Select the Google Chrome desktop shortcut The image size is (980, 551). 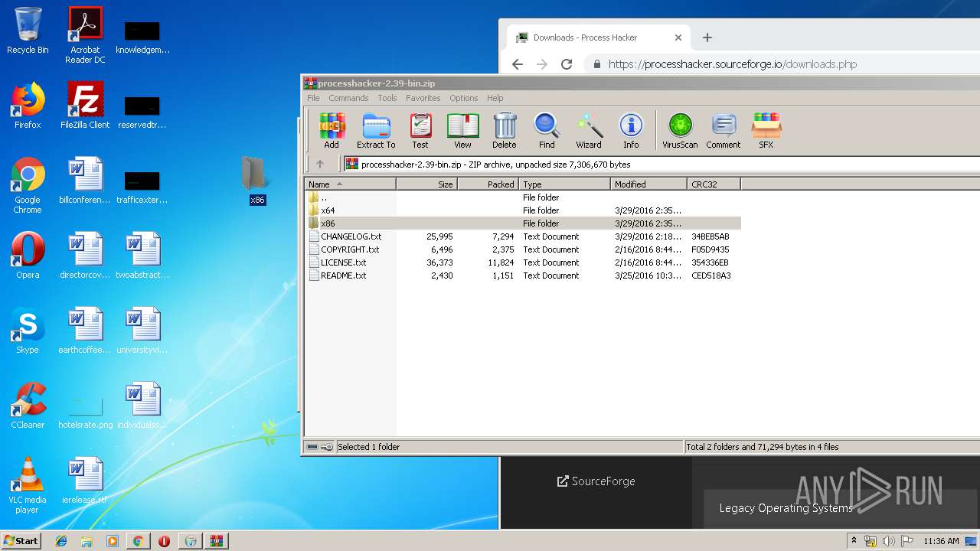tap(28, 185)
